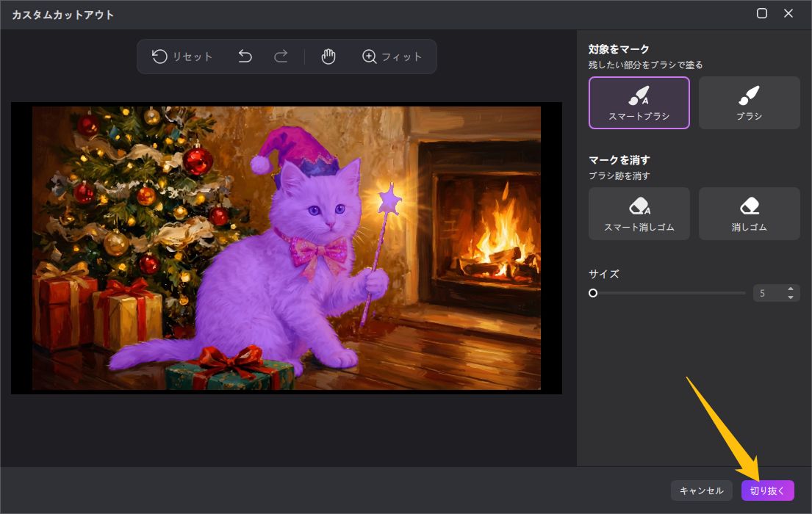Click the リセット (reset) button
The image size is (812, 514).
pyautogui.click(x=182, y=57)
